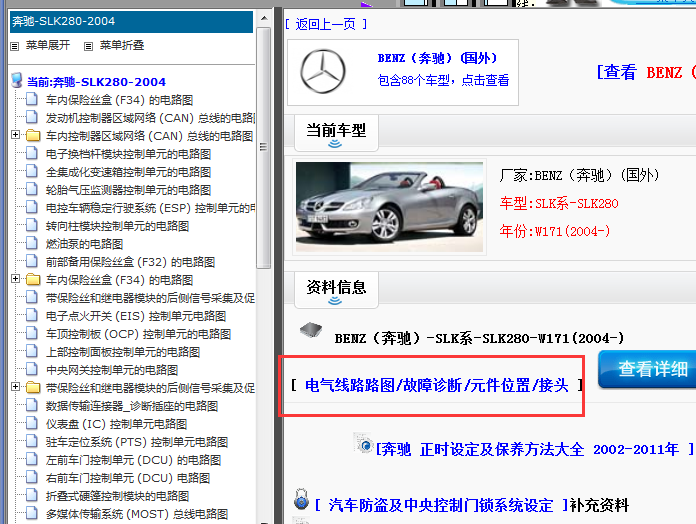The image size is (696, 524).
Task: Click document icon beside 车顶控制板 (OCP)
Action: pyautogui.click(x=32, y=334)
